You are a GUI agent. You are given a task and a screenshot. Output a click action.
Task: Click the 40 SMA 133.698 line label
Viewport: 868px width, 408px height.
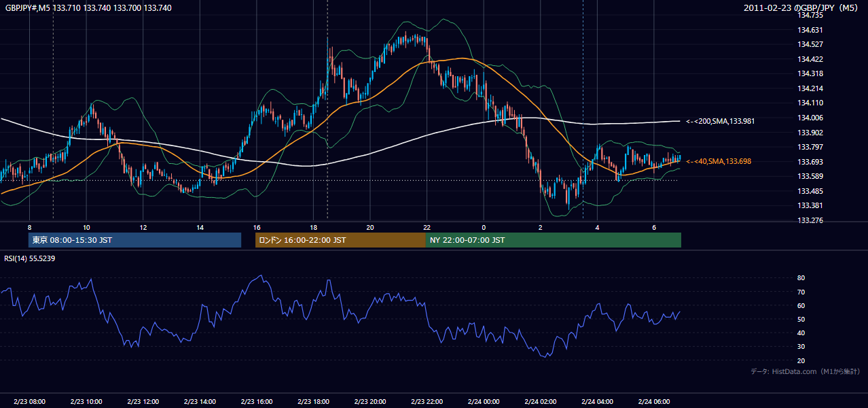[718, 161]
